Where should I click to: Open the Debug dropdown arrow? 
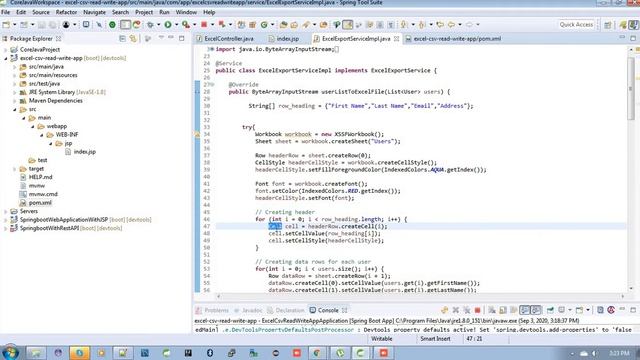coord(158,24)
